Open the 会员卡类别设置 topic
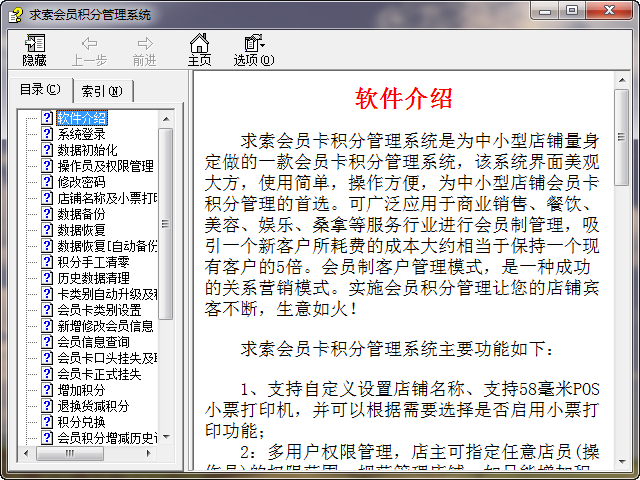640x480 pixels. [99, 310]
